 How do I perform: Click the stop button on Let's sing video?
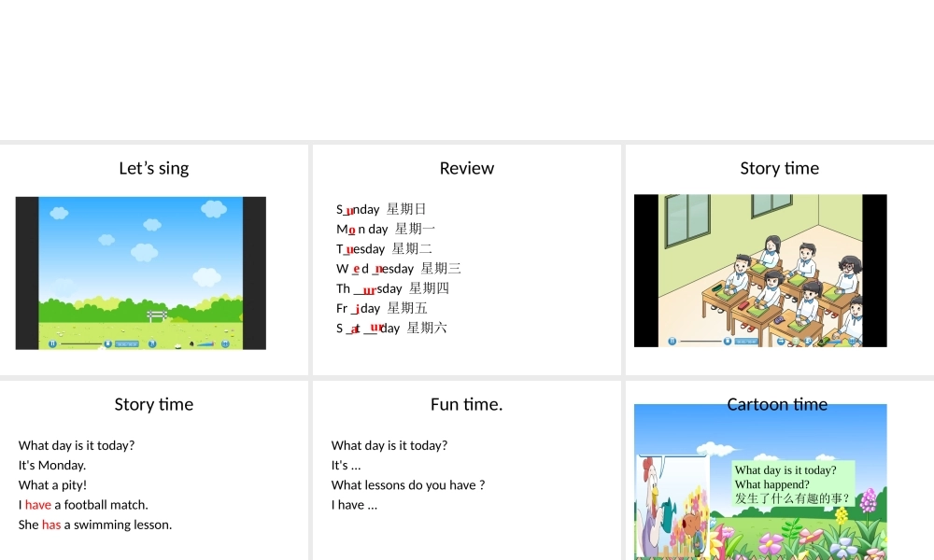pyautogui.click(x=108, y=343)
